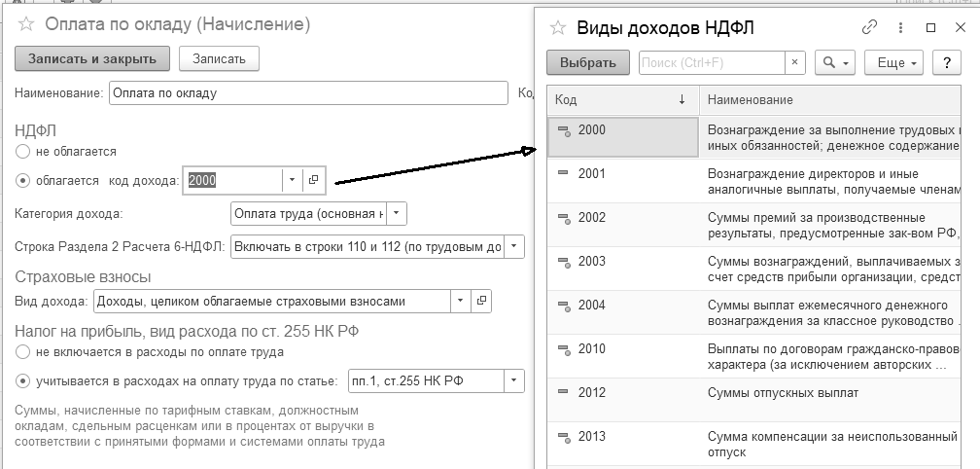Expand the статья 255 НК РФ dropdown
Viewport: 980px width, 469px height.
point(514,380)
